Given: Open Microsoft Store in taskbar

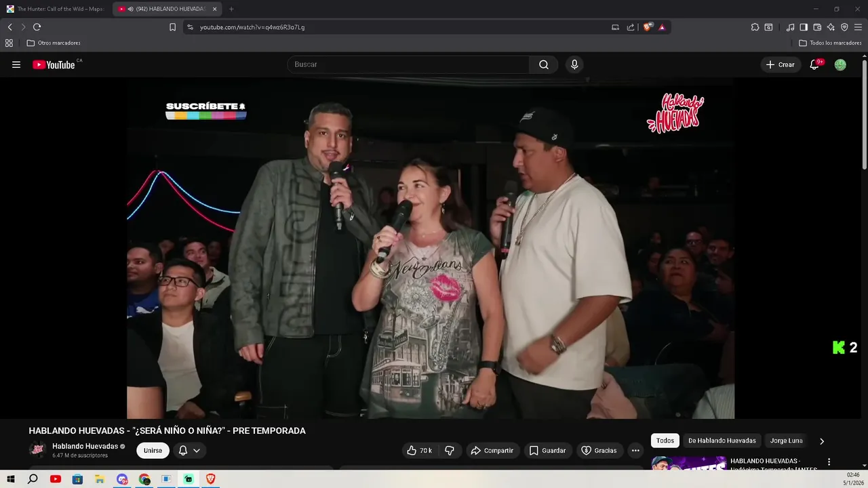Looking at the screenshot, I should pyautogui.click(x=77, y=479).
